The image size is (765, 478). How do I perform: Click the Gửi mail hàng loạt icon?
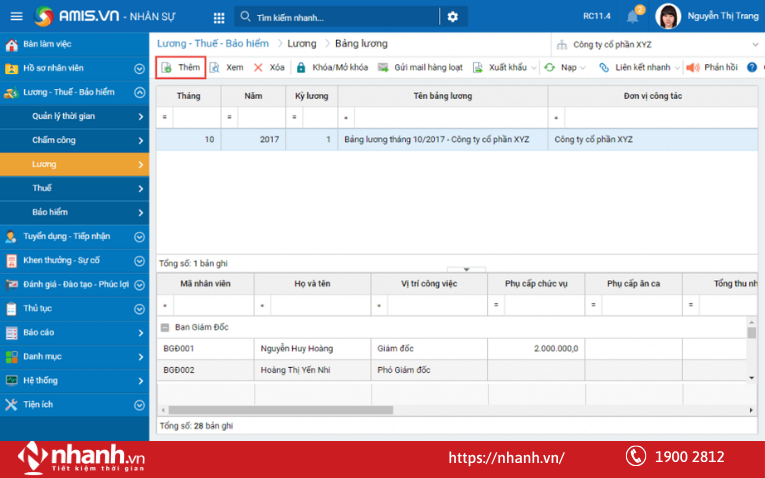(x=383, y=68)
